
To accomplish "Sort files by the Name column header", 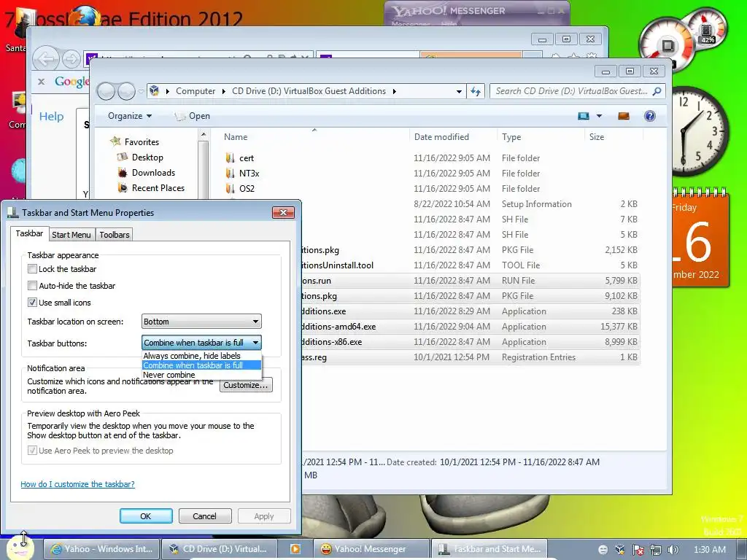I will click(x=314, y=136).
